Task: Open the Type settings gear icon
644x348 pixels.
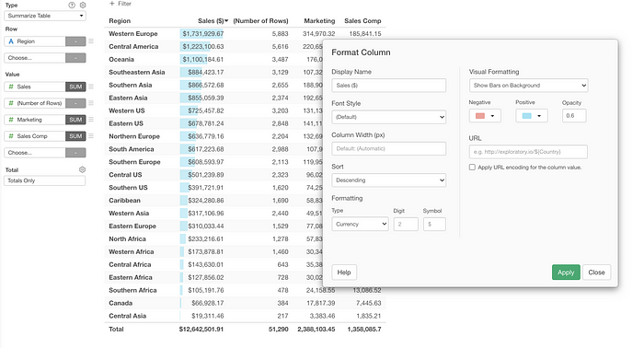Action: 83,5
